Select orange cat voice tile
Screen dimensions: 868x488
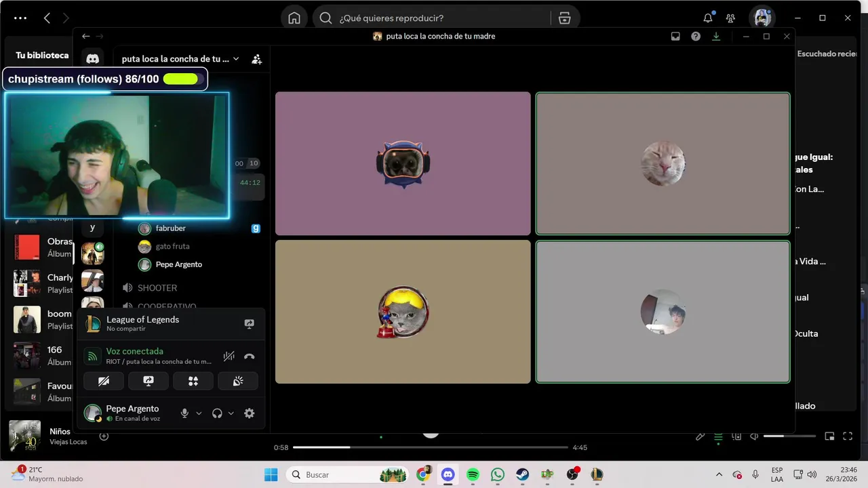click(x=663, y=163)
